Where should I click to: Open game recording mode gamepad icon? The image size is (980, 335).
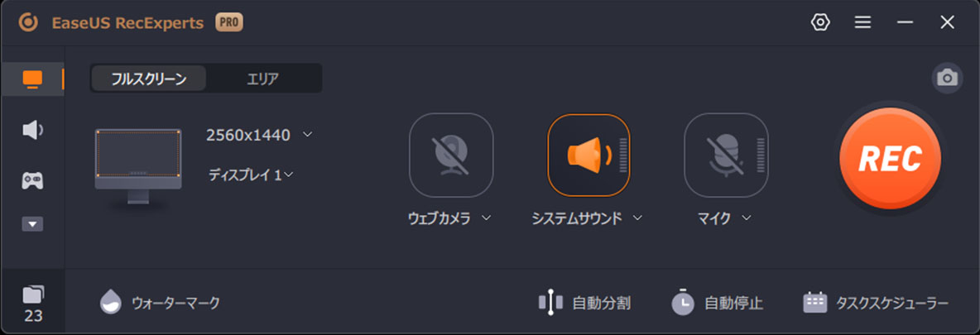coord(32,180)
